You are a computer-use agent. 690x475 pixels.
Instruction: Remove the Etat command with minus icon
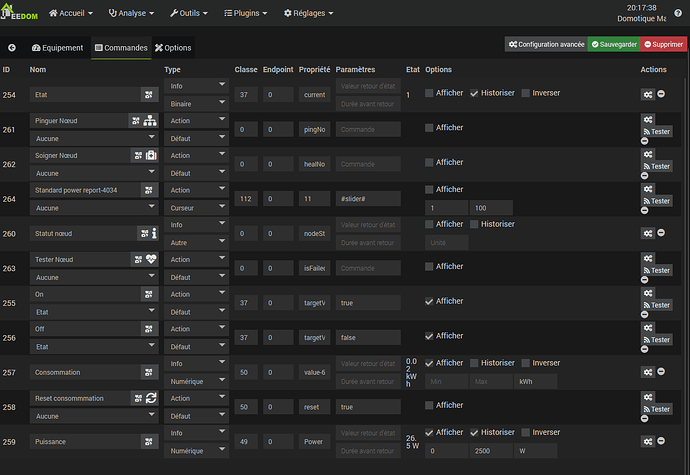(x=661, y=94)
